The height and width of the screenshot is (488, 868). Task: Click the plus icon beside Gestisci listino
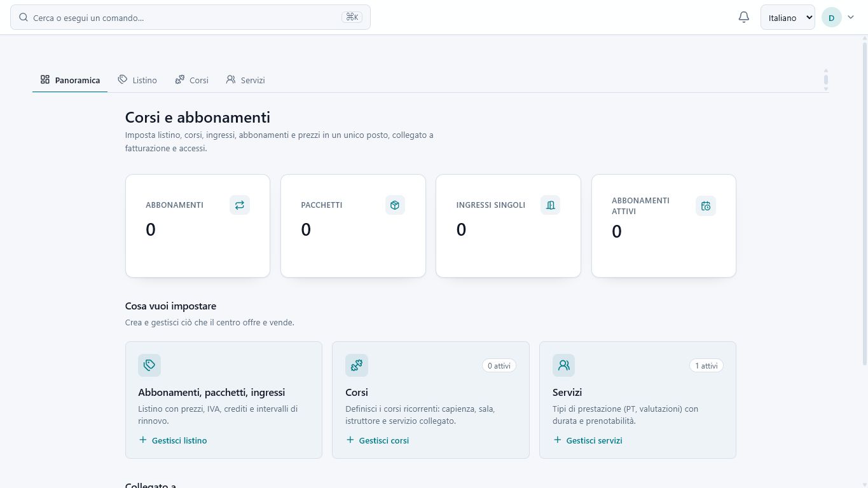[143, 440]
